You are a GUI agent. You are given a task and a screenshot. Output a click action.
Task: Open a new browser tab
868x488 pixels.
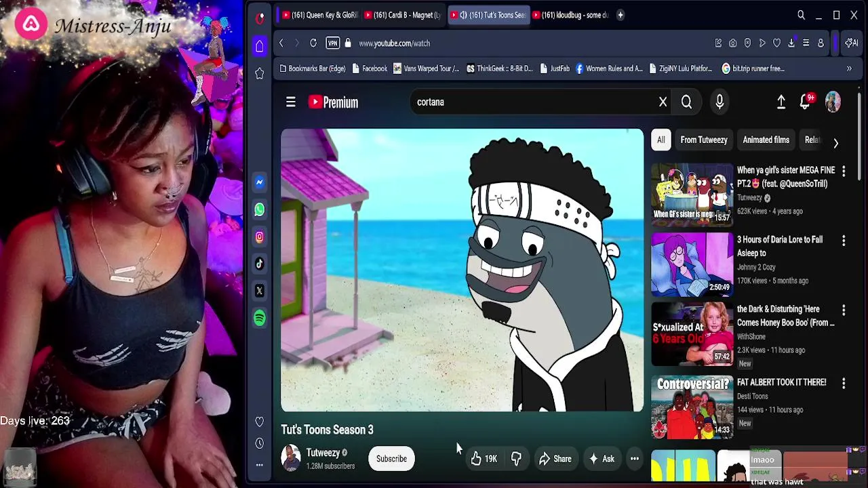click(x=620, y=15)
